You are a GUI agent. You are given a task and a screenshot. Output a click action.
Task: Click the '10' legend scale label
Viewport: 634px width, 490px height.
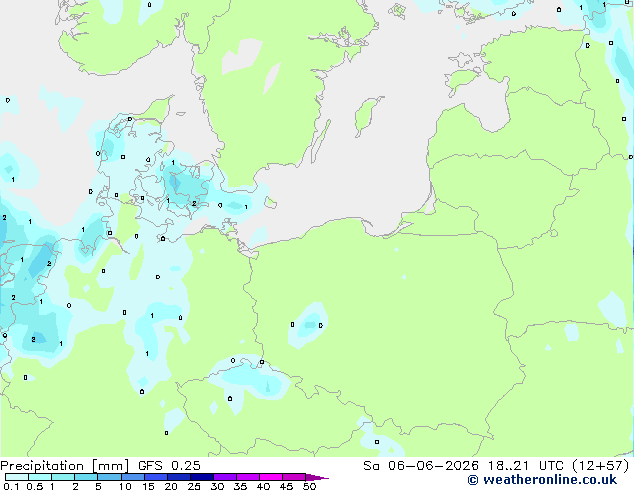tap(125, 486)
